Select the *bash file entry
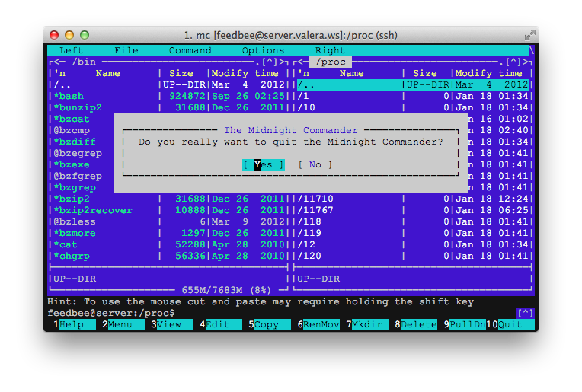582x392 pixels. 168,96
